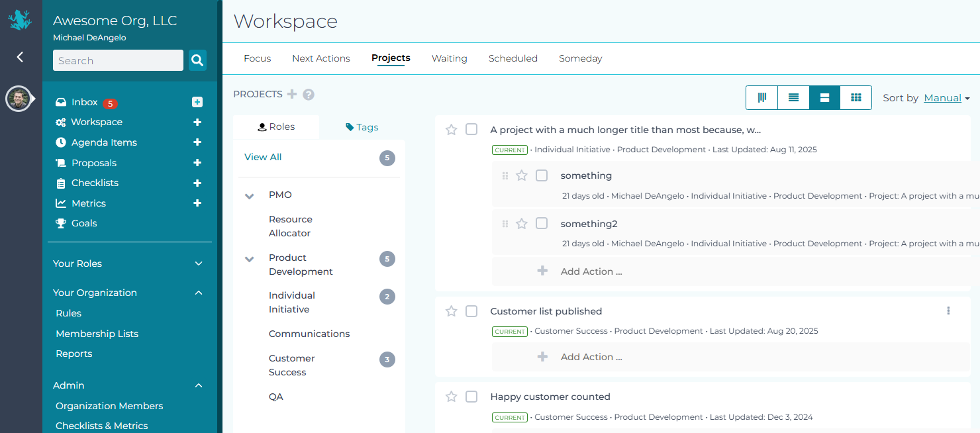Switch to kanban column view icon
This screenshot has width=980, height=433.
[x=762, y=98]
